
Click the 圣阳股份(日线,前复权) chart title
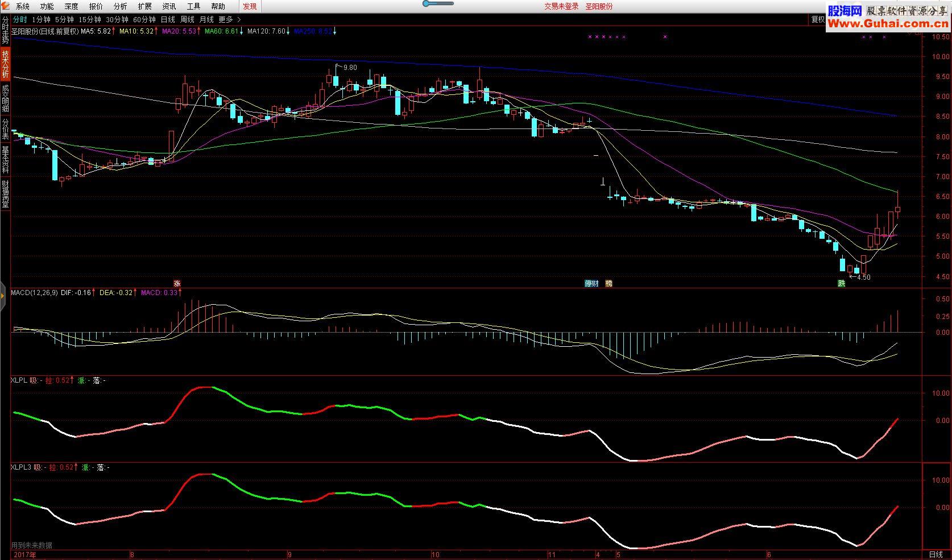click(x=45, y=31)
